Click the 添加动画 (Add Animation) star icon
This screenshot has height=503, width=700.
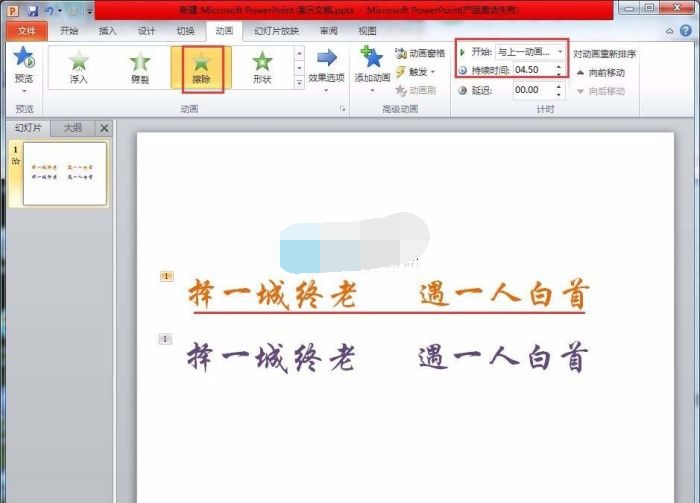click(x=372, y=60)
